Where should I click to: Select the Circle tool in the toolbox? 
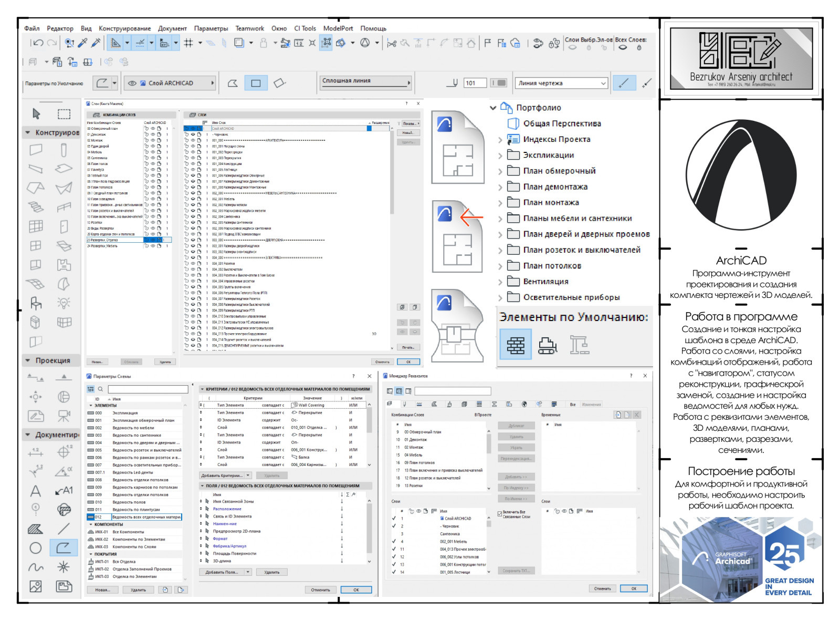point(36,548)
